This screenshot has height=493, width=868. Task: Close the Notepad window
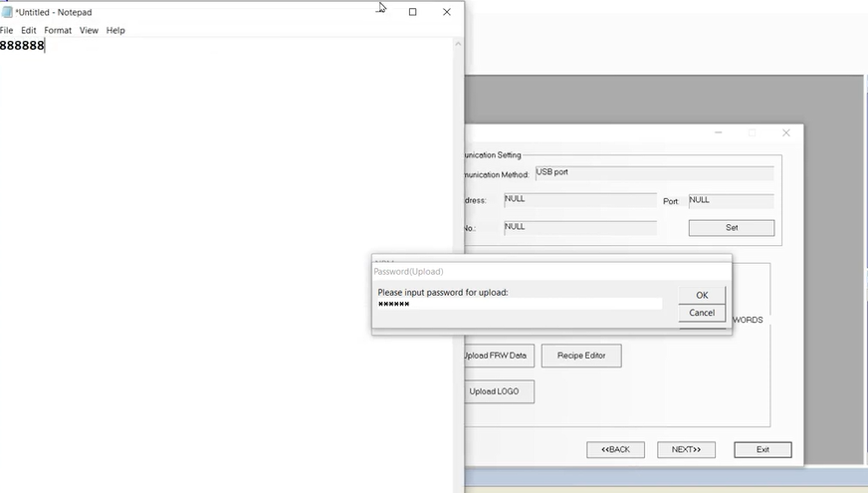pos(447,12)
